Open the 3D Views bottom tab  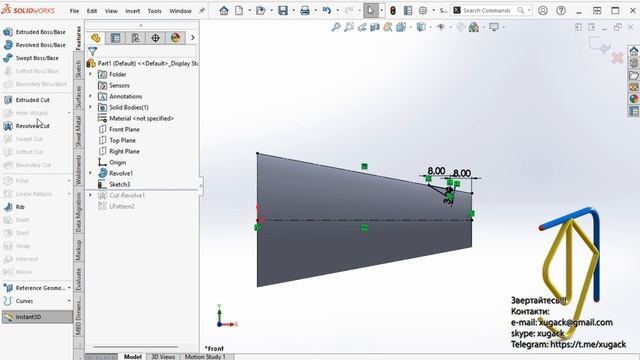pyautogui.click(x=163, y=356)
